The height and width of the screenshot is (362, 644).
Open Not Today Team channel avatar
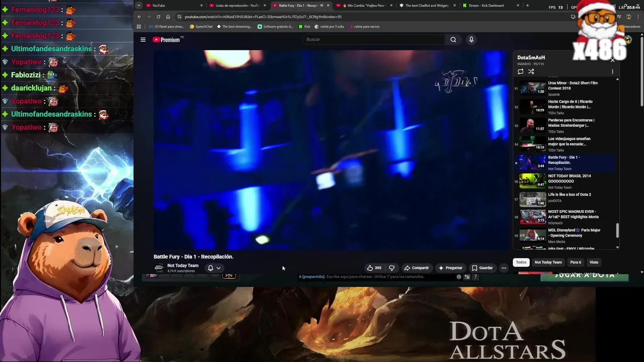pyautogui.click(x=159, y=268)
